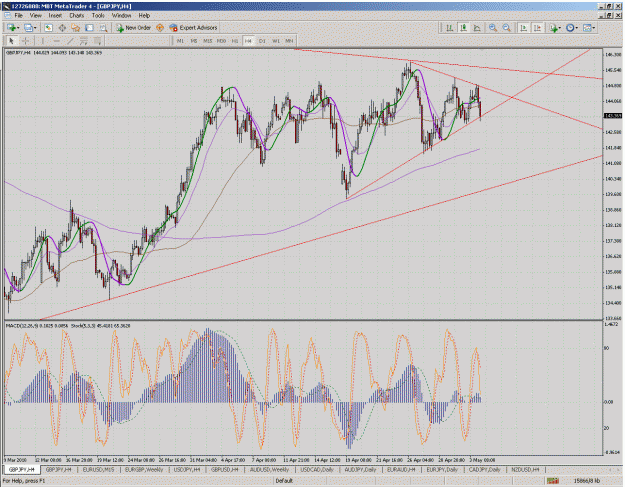Switch to the CADJPY,Daily chart tab
This screenshot has height=487, width=625.
click(484, 470)
